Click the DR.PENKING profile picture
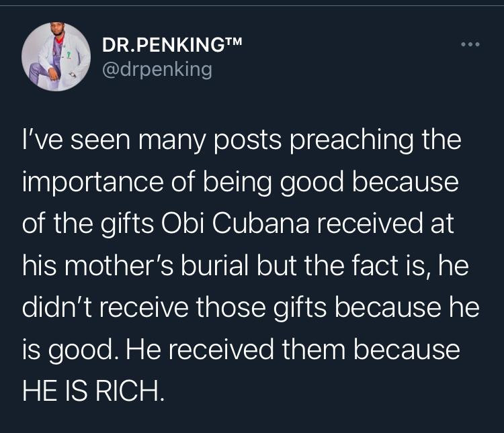 click(56, 56)
